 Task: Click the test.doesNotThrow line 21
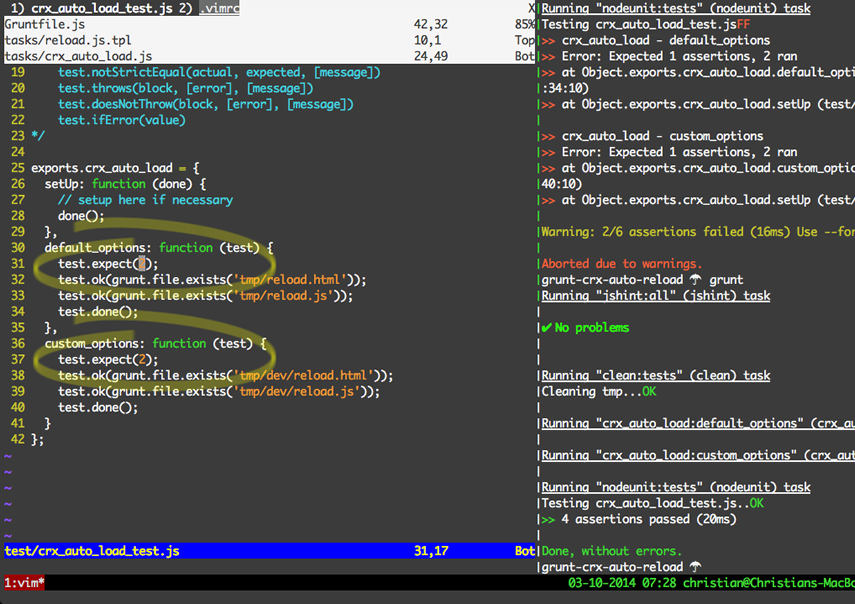click(206, 104)
